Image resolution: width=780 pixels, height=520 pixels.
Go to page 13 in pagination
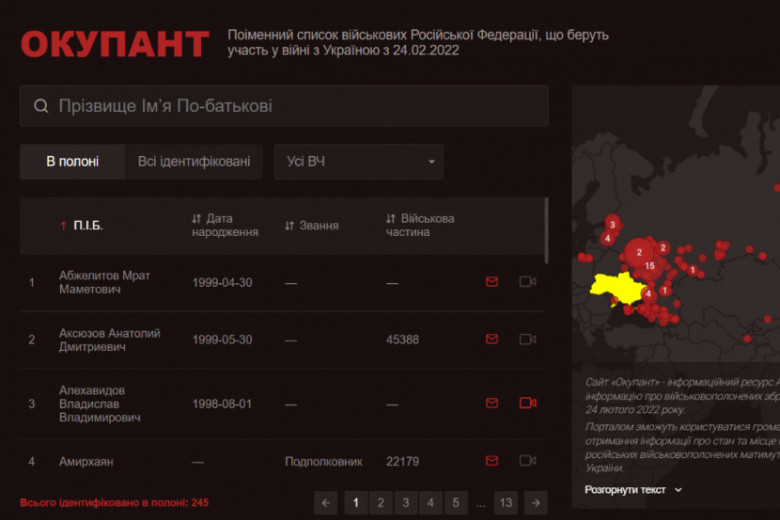tap(505, 502)
